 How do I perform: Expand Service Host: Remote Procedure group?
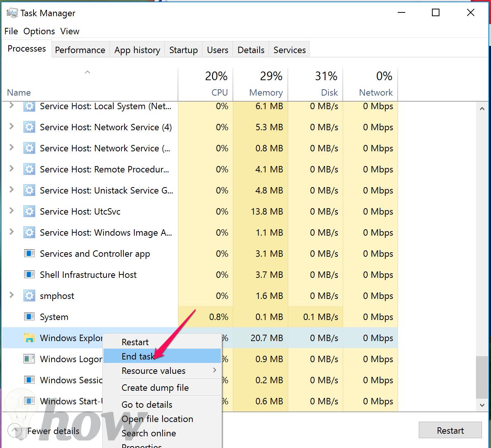point(12,169)
